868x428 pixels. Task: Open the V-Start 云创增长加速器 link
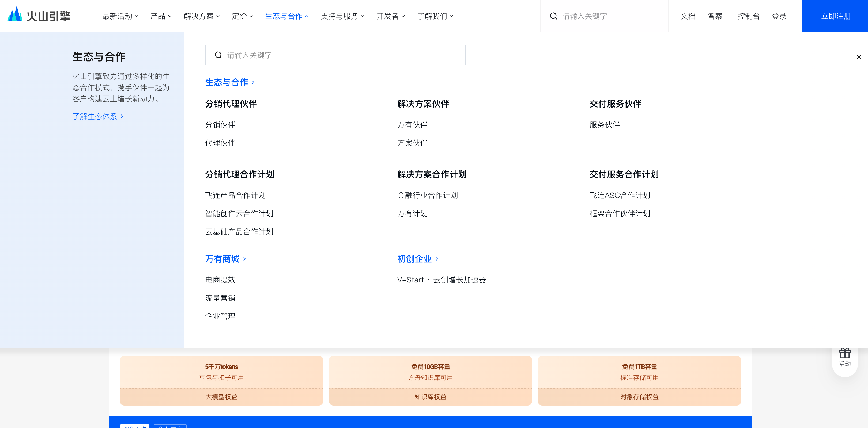pyautogui.click(x=442, y=280)
